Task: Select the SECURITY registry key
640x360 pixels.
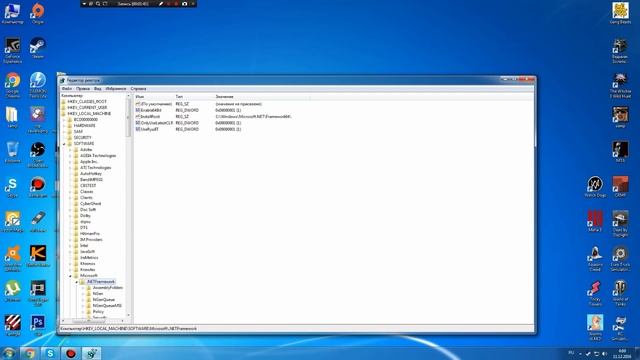Action: (x=82, y=138)
